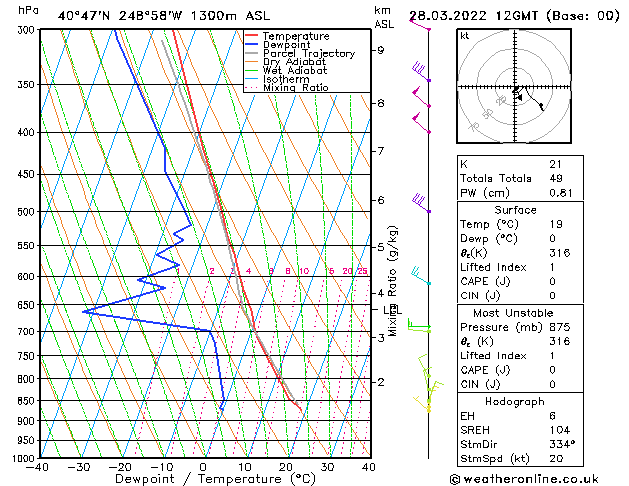This screenshot has width=629, height=486.
Task: Click the 5 km altitude tick label
Action: [x=380, y=247]
